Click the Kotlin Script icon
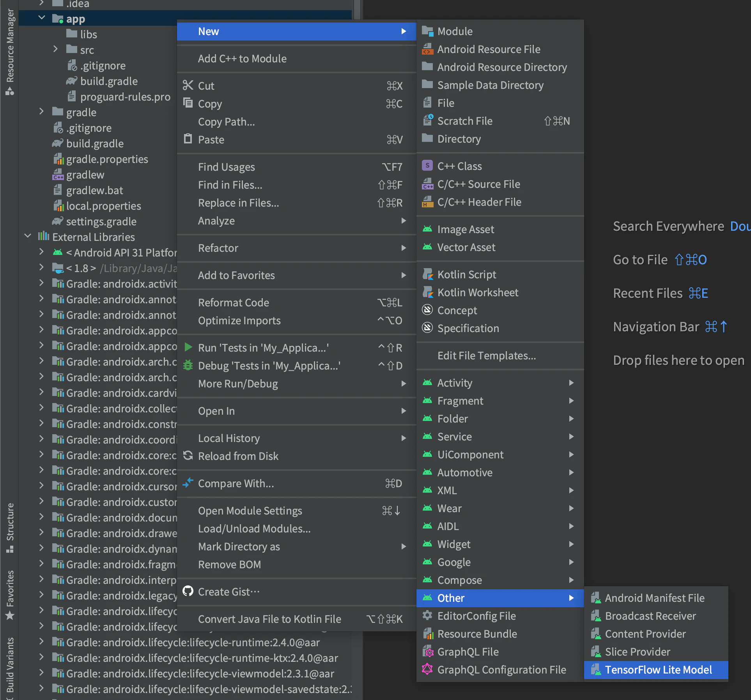 point(427,274)
